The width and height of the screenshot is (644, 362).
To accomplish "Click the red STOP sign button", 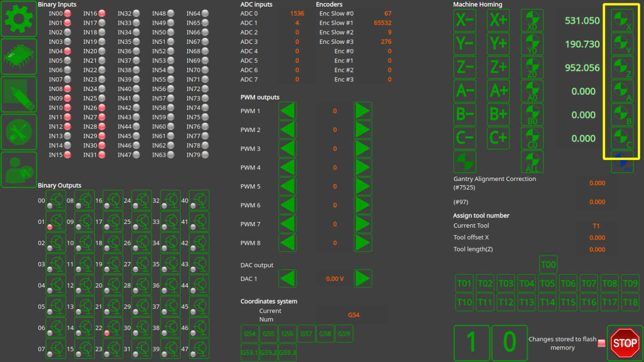I will (624, 342).
